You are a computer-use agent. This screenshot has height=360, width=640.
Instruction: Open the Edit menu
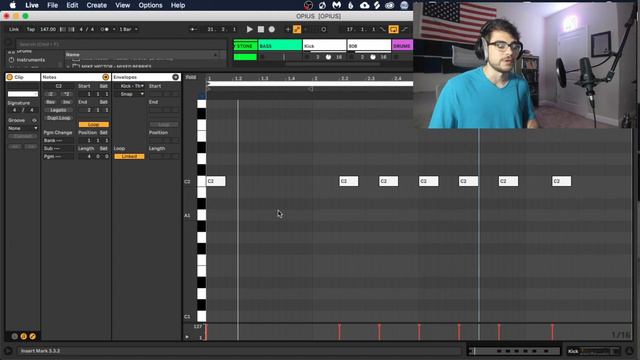click(72, 5)
